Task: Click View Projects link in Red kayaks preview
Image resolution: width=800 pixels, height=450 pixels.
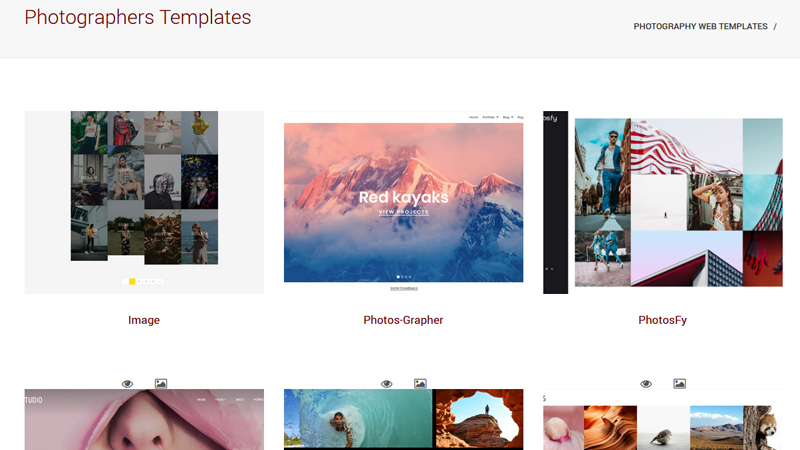Action: (404, 212)
